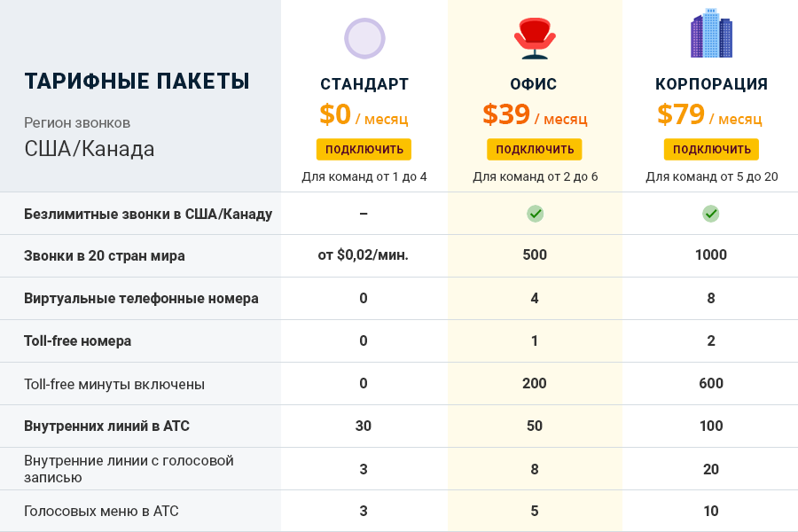
Task: Select the Стандарт plan title
Action: coord(364,84)
